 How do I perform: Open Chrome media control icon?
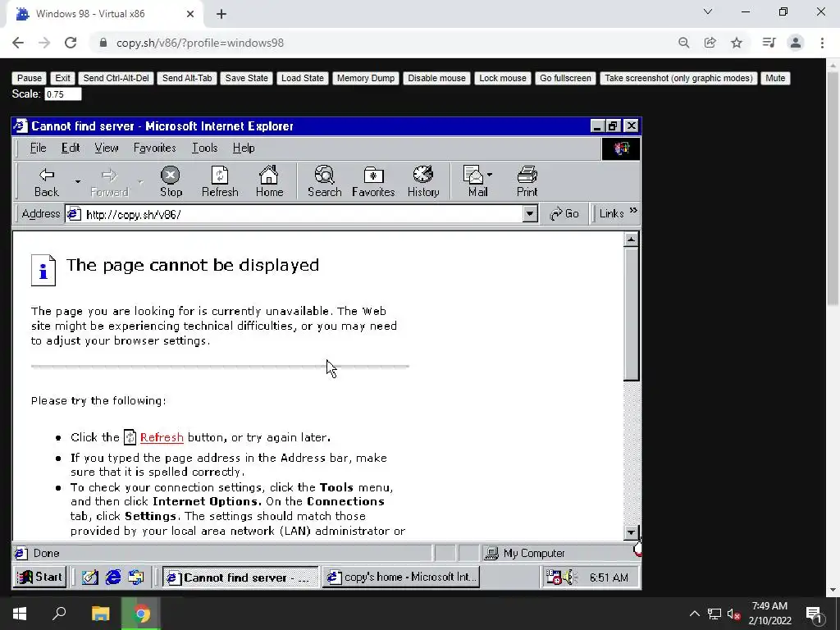click(769, 43)
